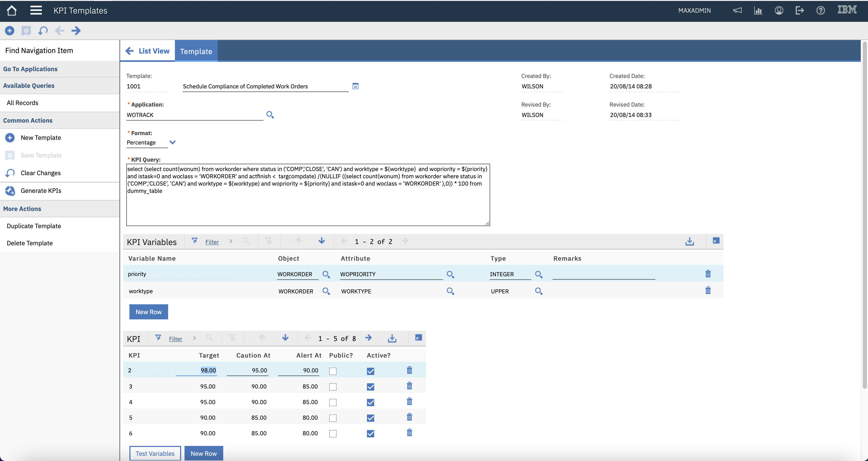Click the Application lookup magnifier icon
Viewport: 868px width, 461px height.
point(270,115)
